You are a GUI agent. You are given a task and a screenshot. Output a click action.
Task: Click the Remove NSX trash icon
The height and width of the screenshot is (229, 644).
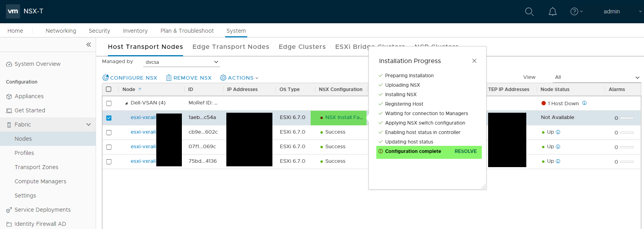tap(169, 78)
